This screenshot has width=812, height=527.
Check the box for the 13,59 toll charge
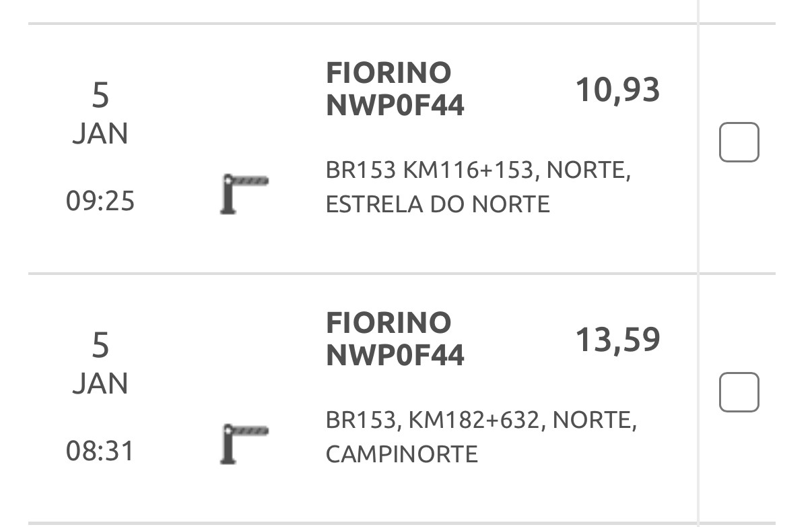point(739,392)
